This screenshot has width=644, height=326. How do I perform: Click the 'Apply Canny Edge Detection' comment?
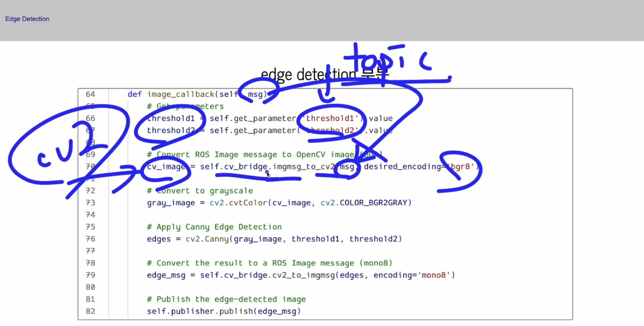(214, 227)
